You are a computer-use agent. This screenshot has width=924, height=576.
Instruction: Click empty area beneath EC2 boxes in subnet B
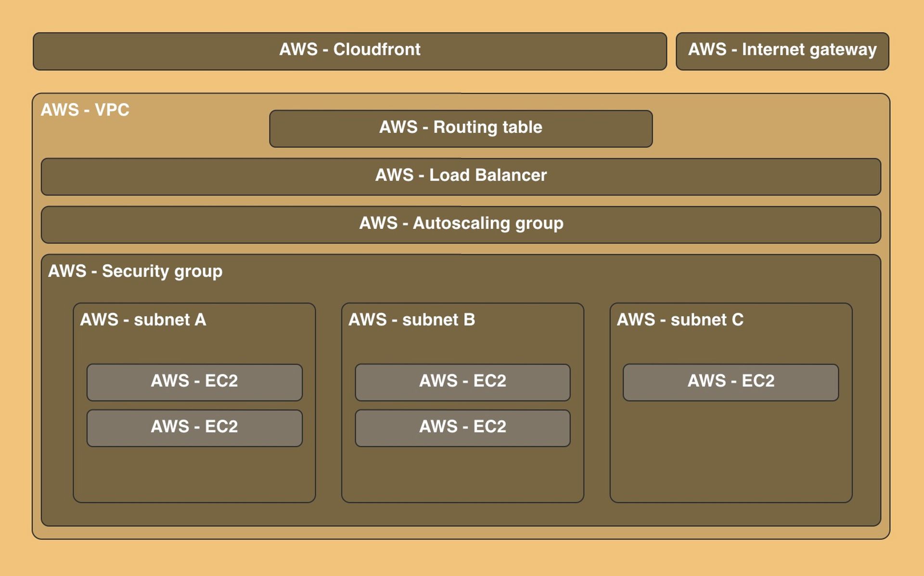(x=462, y=474)
